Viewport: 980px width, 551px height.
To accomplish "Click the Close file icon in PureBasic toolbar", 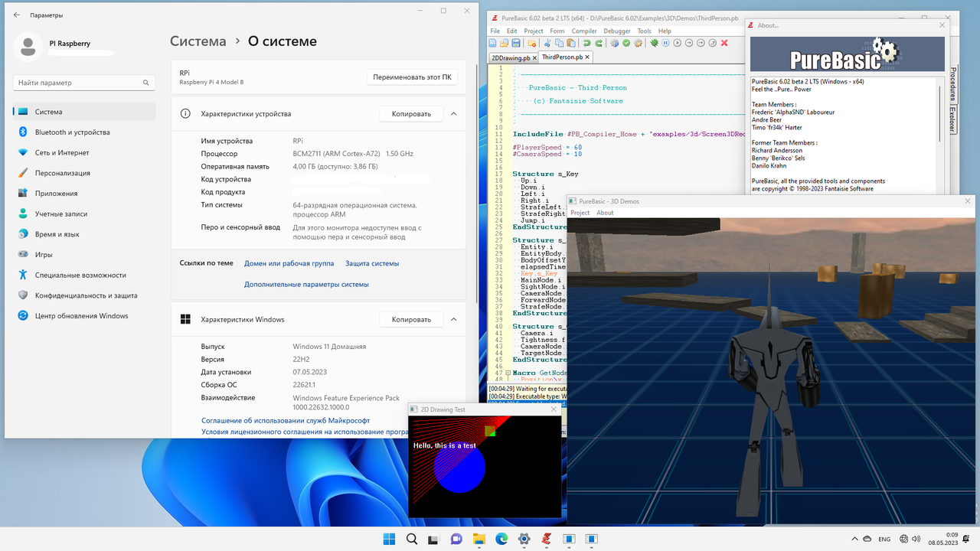I will [532, 43].
